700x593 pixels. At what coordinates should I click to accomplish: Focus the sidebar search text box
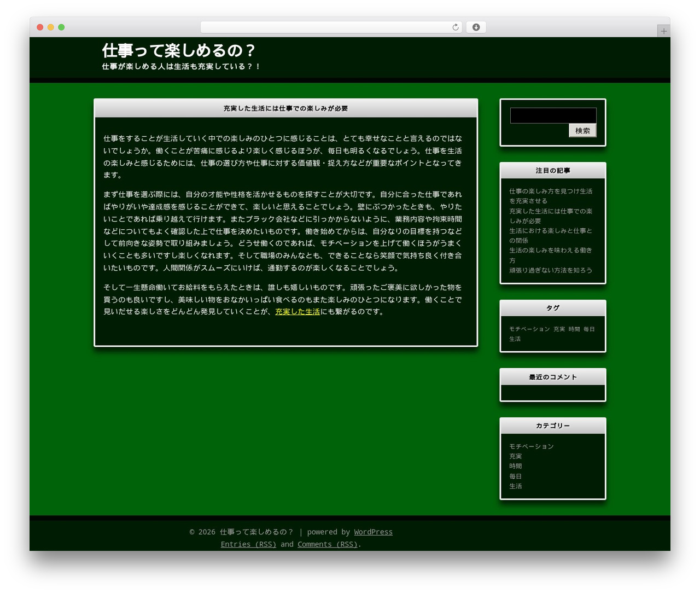pos(553,115)
